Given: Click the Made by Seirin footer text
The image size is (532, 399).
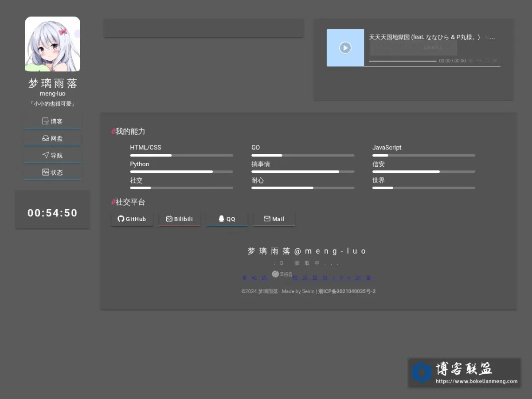Looking at the screenshot, I should pos(298,291).
